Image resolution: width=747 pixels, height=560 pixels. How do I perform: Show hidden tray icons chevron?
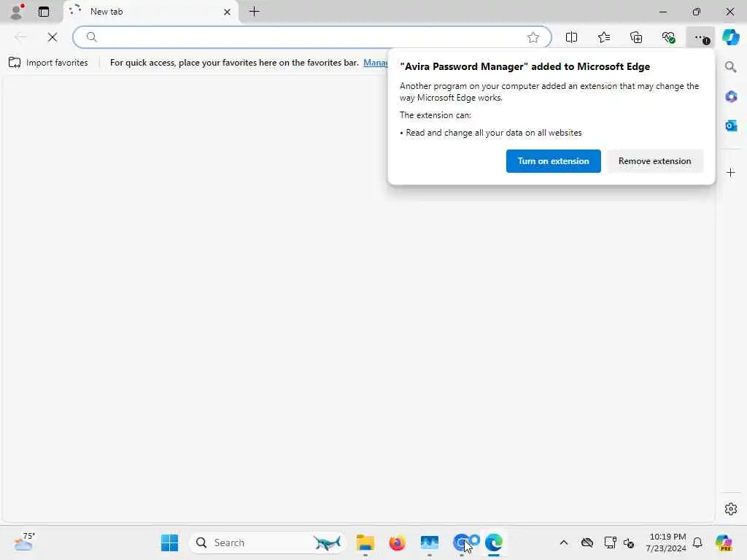click(x=564, y=542)
